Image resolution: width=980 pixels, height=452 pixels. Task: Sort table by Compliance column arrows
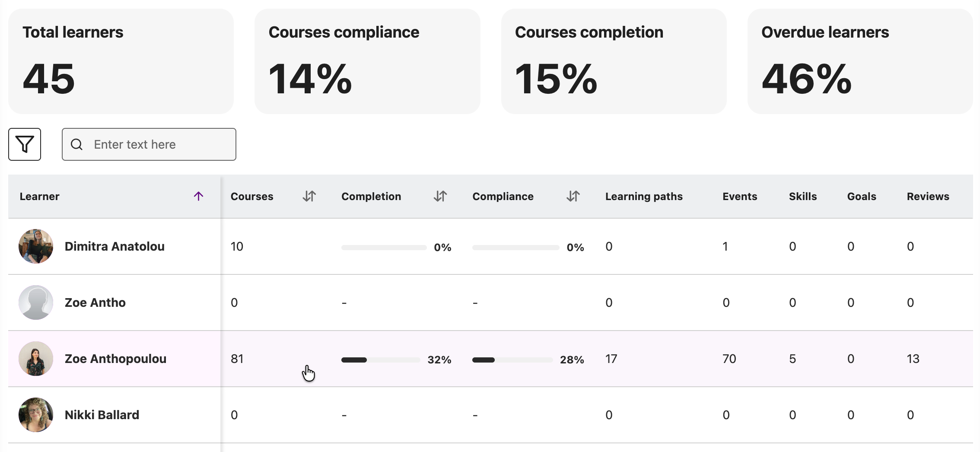[573, 196]
